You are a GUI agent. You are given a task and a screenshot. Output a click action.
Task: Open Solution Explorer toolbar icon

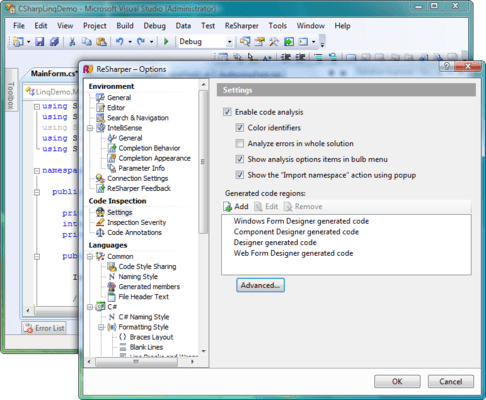245,42
